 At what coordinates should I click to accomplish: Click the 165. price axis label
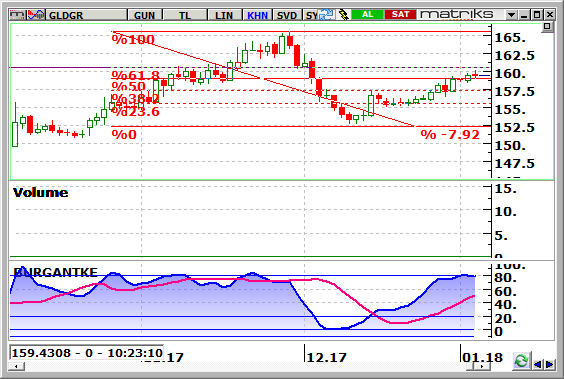[x=510, y=38]
